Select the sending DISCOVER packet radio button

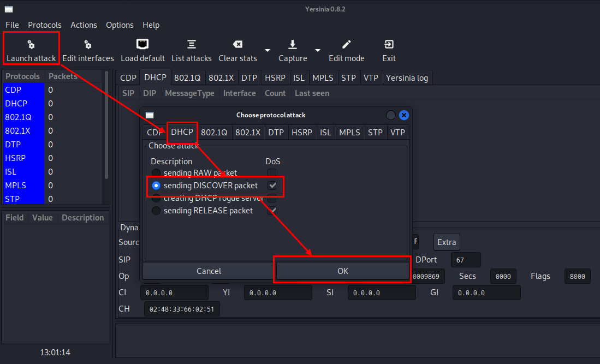pos(156,186)
